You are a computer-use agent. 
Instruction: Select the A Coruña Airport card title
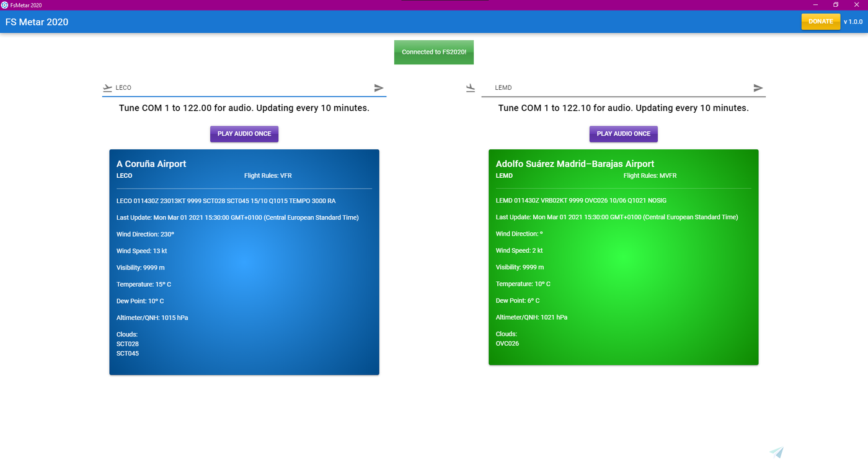coord(151,164)
